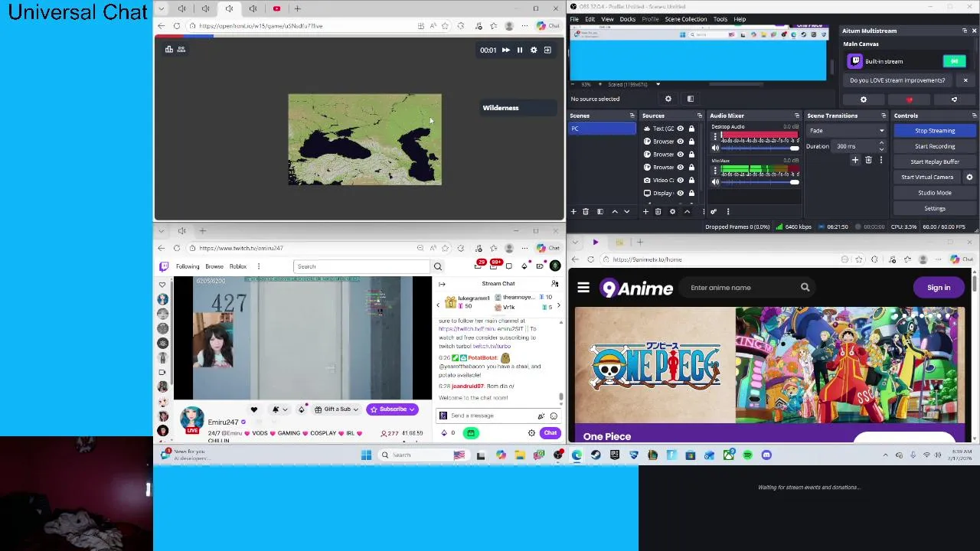
Task: Open the Fade transition dropdown
Action: pos(846,131)
